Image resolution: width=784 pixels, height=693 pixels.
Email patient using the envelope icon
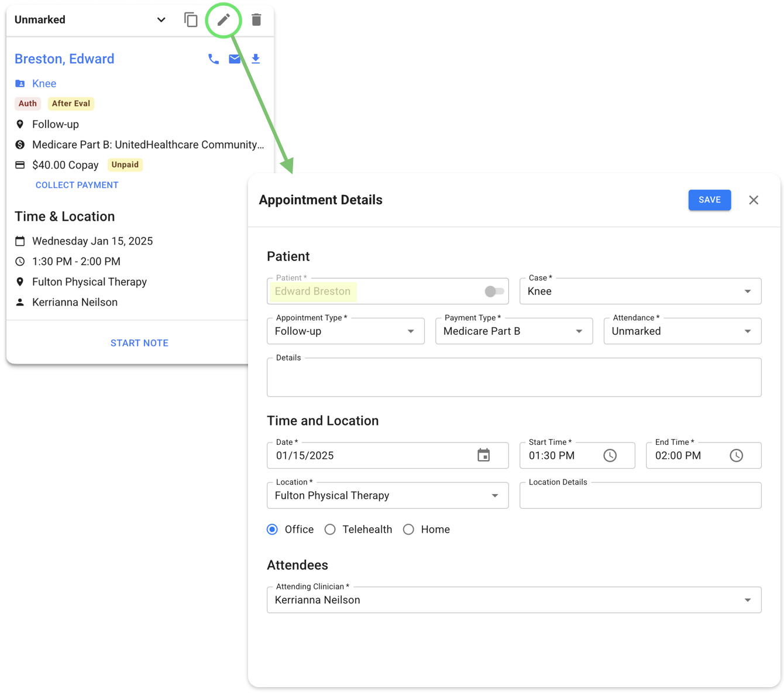pos(235,59)
